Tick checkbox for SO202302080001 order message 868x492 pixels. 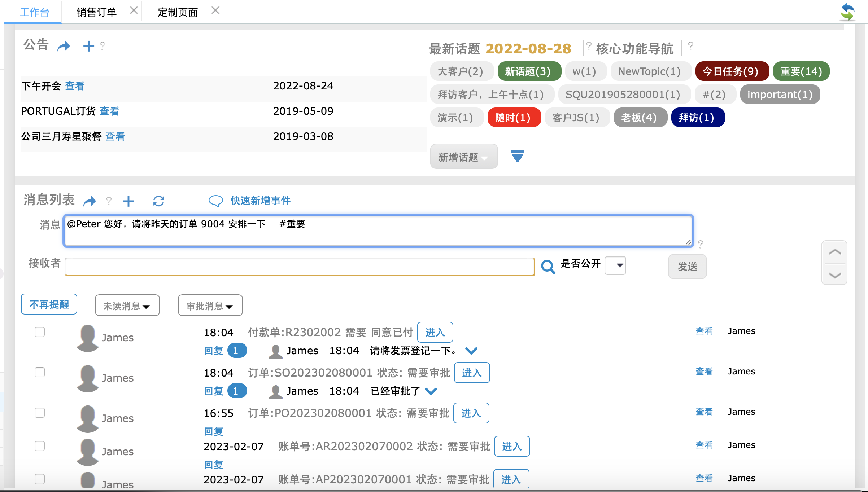pos(40,372)
